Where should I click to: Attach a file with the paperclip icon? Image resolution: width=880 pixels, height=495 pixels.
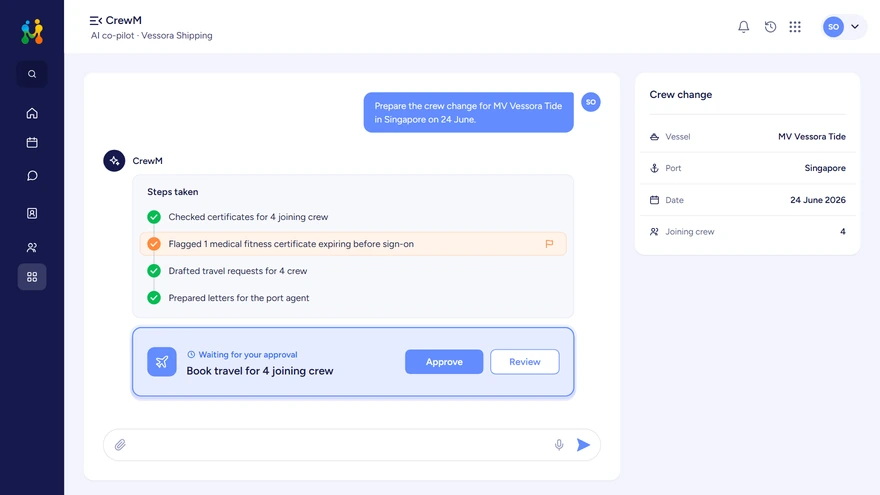click(120, 445)
